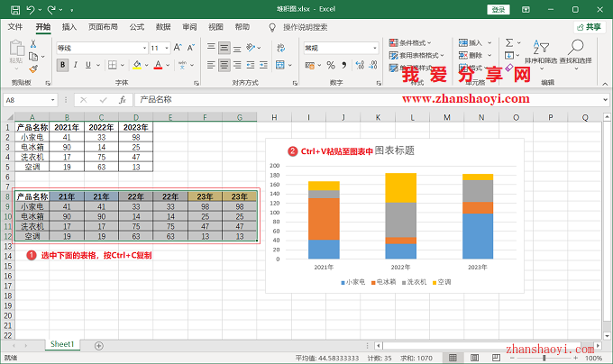Decrease font size with smaller A
Screen dimensions: 613x364
[x=191, y=48]
